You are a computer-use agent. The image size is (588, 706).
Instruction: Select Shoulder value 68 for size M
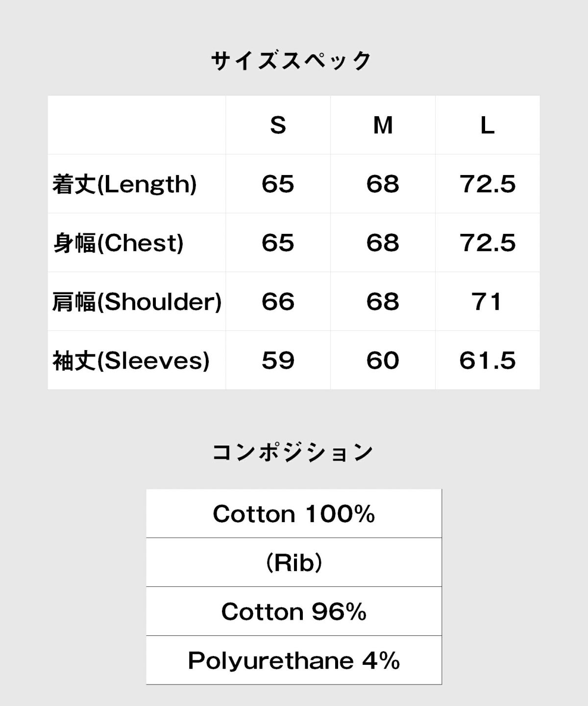tap(383, 302)
